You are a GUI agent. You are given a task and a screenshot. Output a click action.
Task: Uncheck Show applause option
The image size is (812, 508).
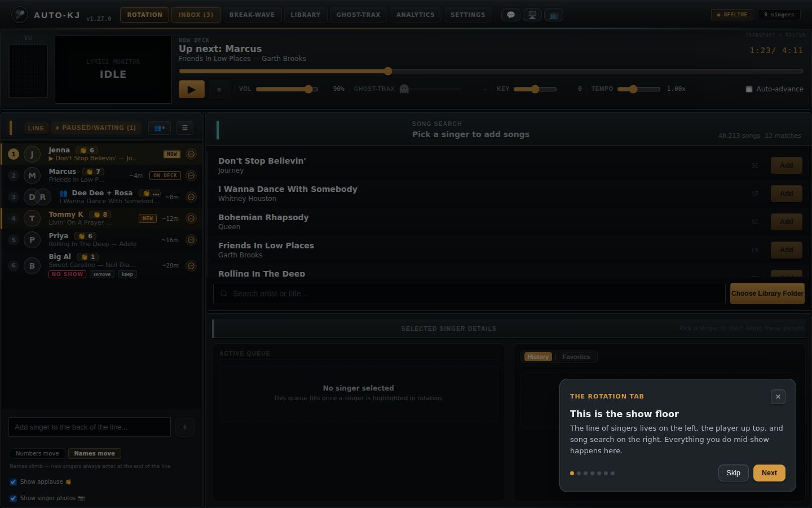[13, 482]
